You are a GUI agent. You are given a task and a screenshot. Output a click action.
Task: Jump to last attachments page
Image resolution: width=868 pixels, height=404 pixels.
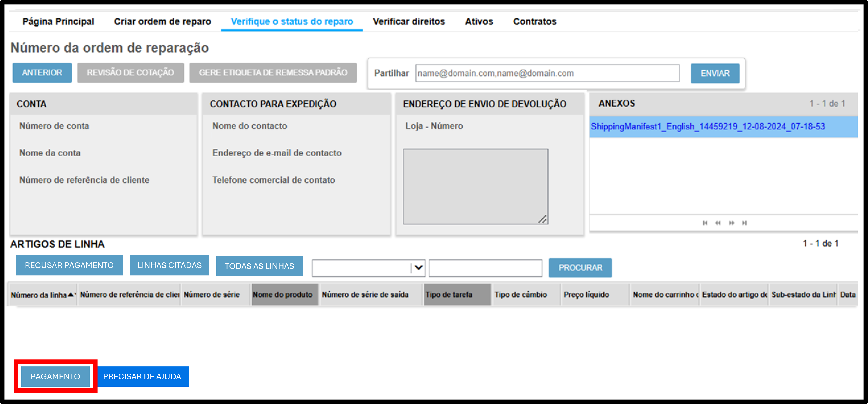[744, 223]
